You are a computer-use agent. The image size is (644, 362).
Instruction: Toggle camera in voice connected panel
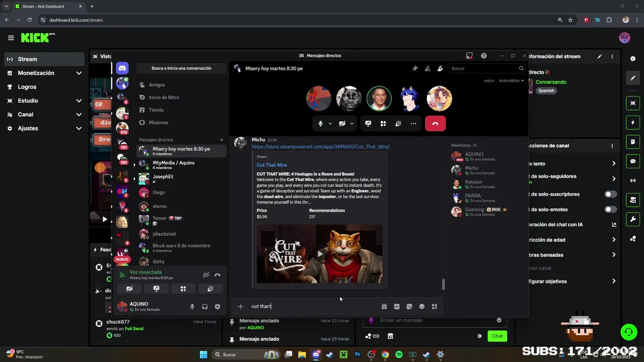(x=129, y=289)
